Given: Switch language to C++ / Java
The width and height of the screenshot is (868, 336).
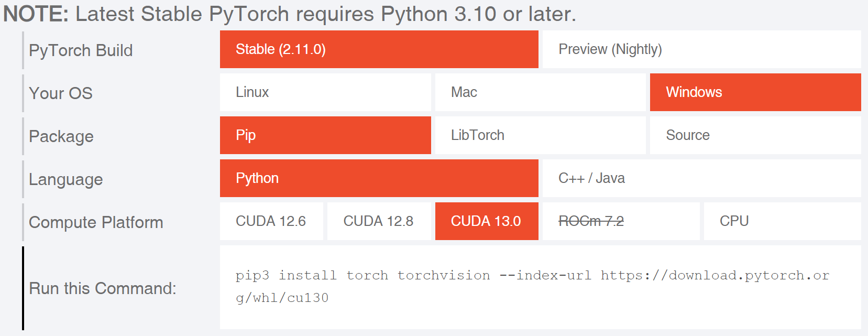Looking at the screenshot, I should (x=701, y=178).
